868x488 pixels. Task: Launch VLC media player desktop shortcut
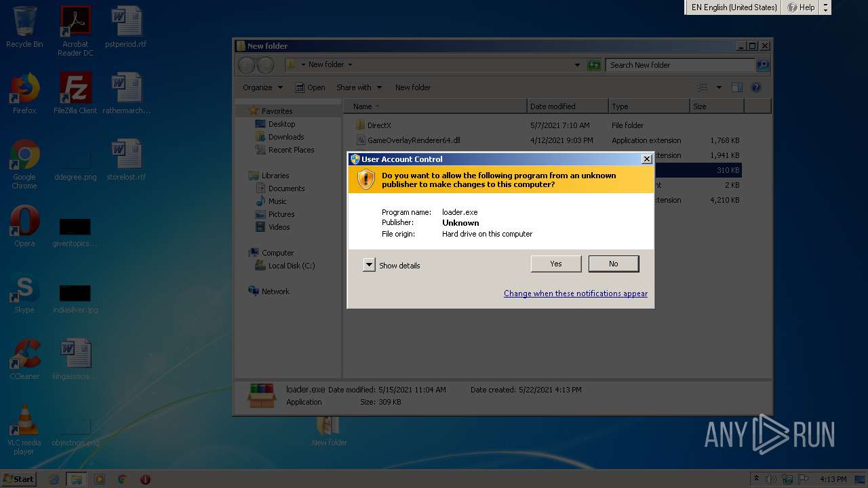point(24,430)
